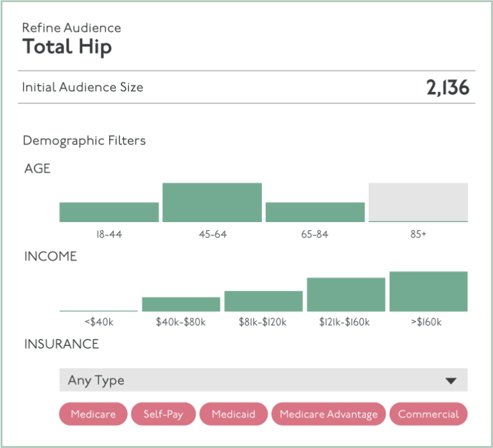
Task: Choose the $81k-$120k income bar
Action: 263,301
